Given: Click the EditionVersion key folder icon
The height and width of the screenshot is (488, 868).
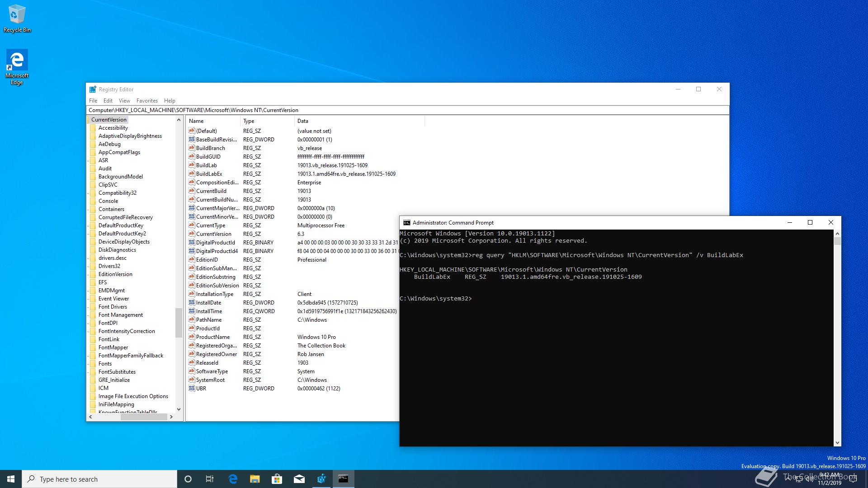Looking at the screenshot, I should (x=93, y=274).
